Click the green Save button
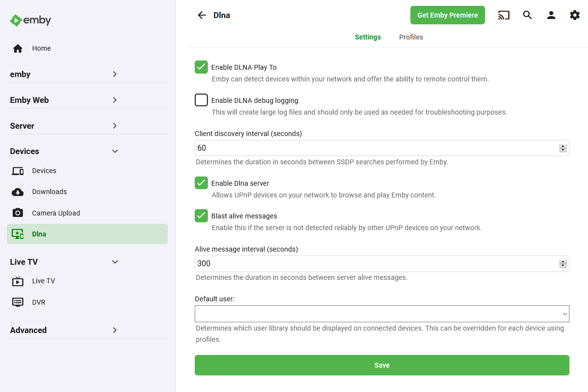The width and height of the screenshot is (588, 392). click(382, 365)
